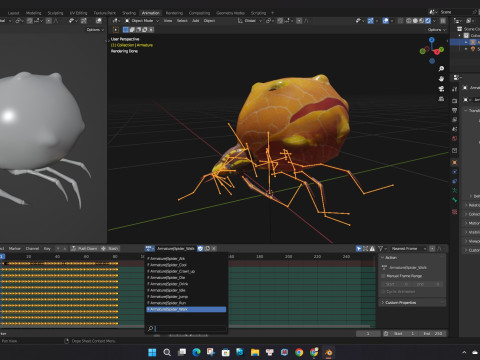Open the Object Mode dropdown
Image resolution: width=480 pixels, height=360 pixels.
142,21
